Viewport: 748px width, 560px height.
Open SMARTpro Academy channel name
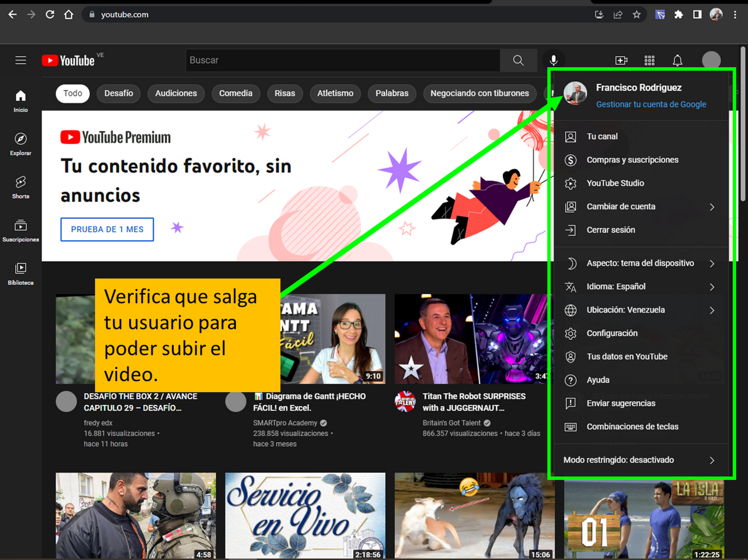pyautogui.click(x=285, y=423)
